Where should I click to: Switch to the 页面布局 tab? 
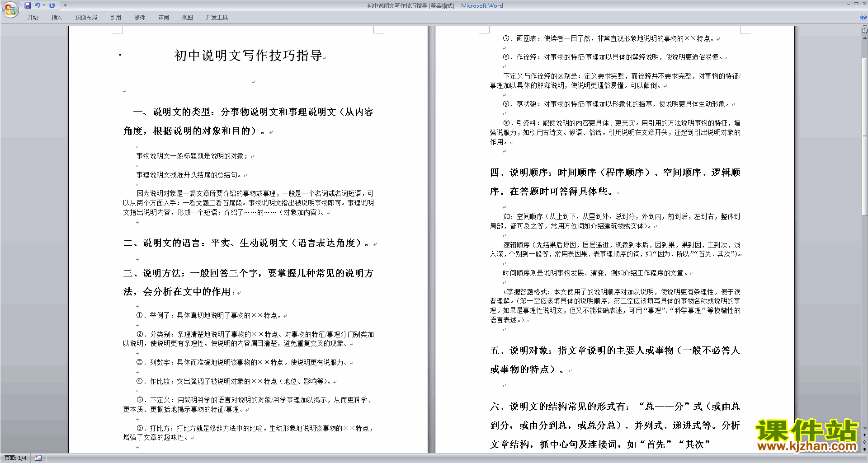click(x=86, y=18)
